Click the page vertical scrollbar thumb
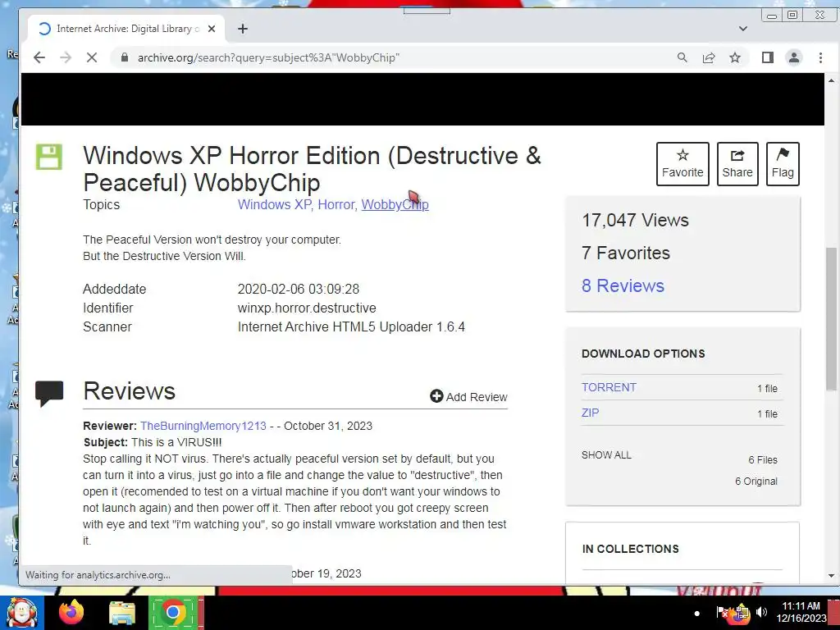This screenshot has width=840, height=630. [x=831, y=319]
